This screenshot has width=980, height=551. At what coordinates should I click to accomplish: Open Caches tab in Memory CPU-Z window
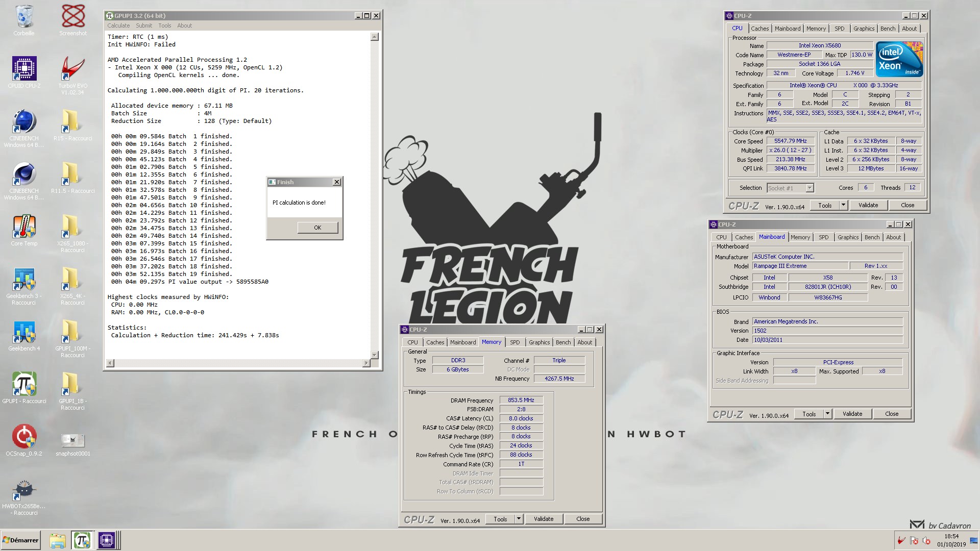[435, 342]
